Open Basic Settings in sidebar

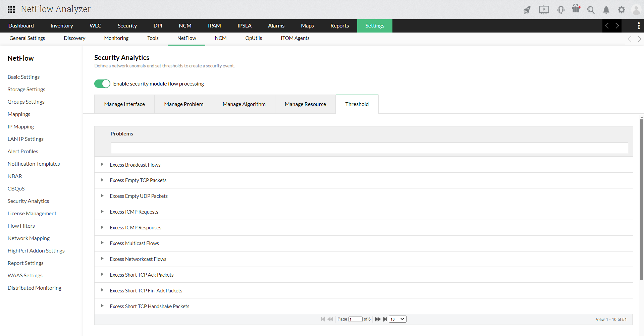point(24,77)
